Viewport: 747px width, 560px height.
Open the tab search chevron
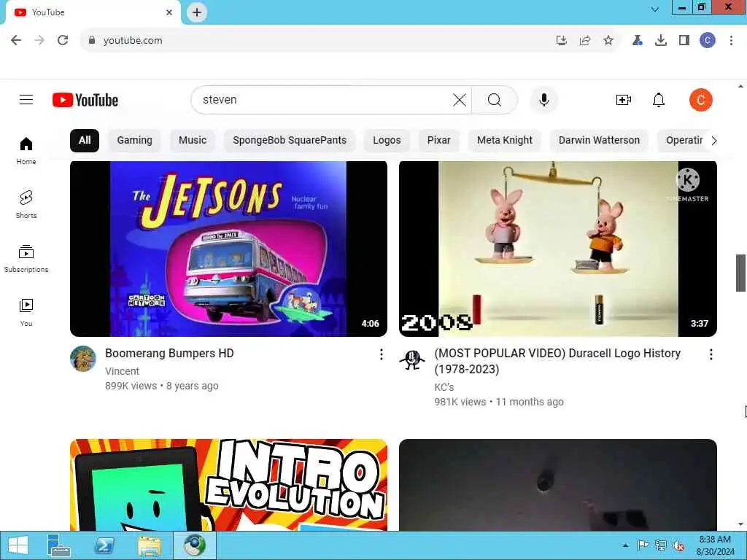(655, 9)
